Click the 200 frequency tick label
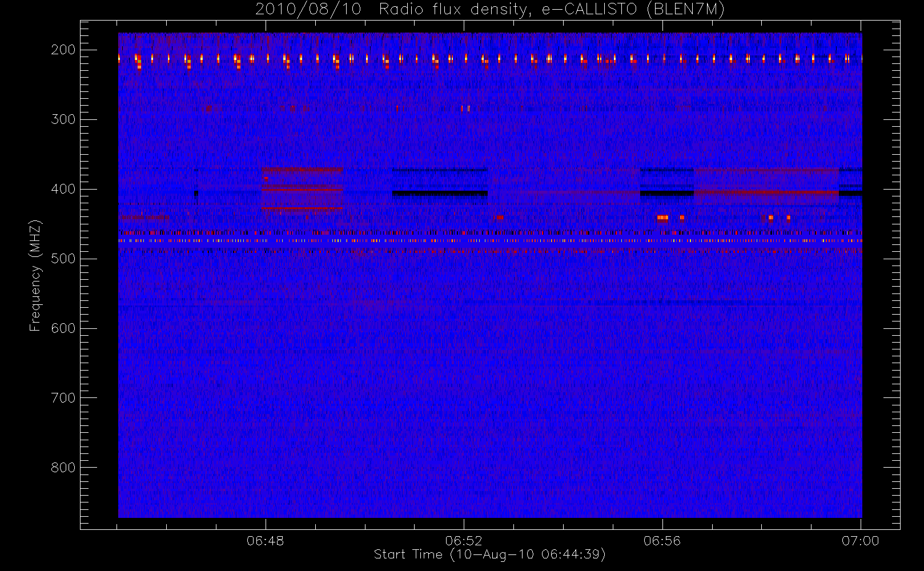Image resolution: width=924 pixels, height=571 pixels. coord(63,50)
